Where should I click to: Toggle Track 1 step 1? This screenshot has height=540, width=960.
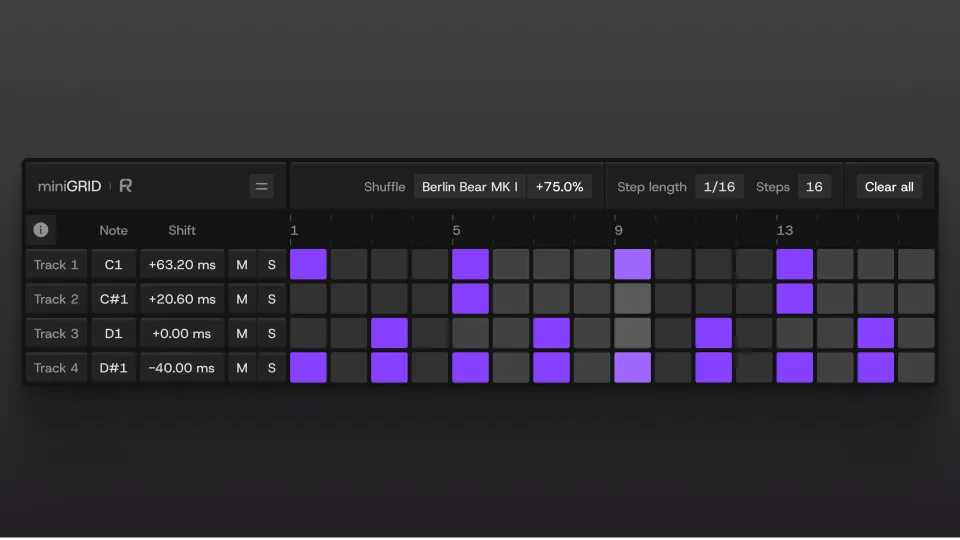pyautogui.click(x=308, y=264)
